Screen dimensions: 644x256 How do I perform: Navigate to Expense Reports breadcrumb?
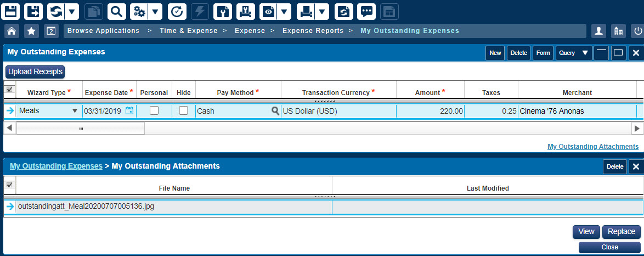313,31
